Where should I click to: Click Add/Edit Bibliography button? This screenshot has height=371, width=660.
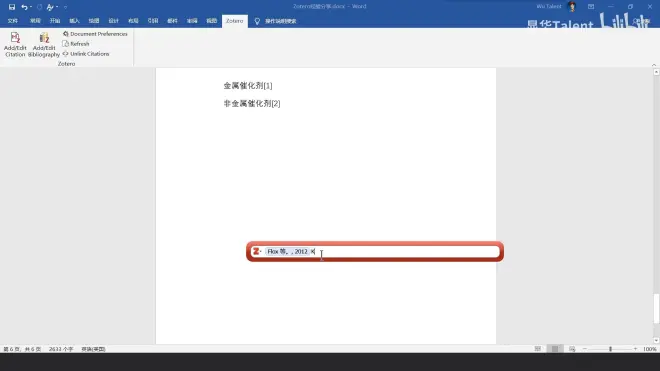point(44,45)
